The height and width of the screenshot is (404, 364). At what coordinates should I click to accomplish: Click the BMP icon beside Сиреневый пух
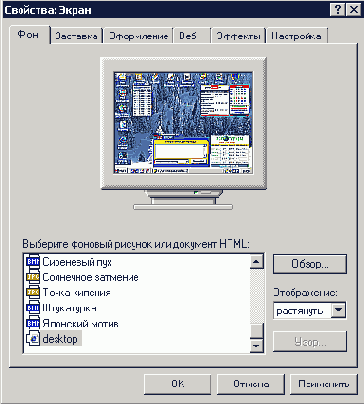[x=33, y=262]
